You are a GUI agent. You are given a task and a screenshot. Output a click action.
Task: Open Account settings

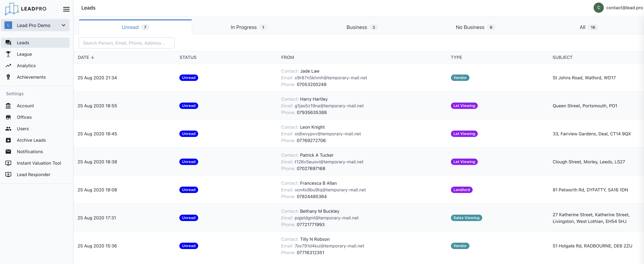pyautogui.click(x=25, y=106)
